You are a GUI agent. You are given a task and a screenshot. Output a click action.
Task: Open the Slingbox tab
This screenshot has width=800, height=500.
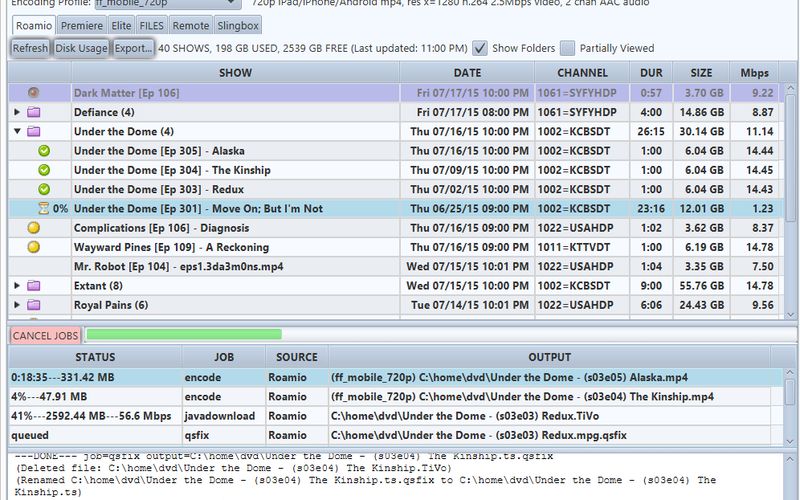pyautogui.click(x=238, y=26)
